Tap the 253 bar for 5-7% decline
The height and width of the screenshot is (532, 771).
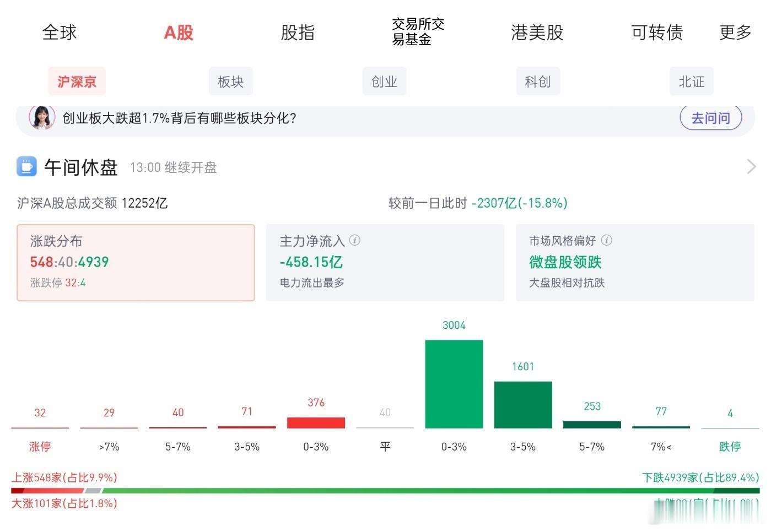coord(592,425)
